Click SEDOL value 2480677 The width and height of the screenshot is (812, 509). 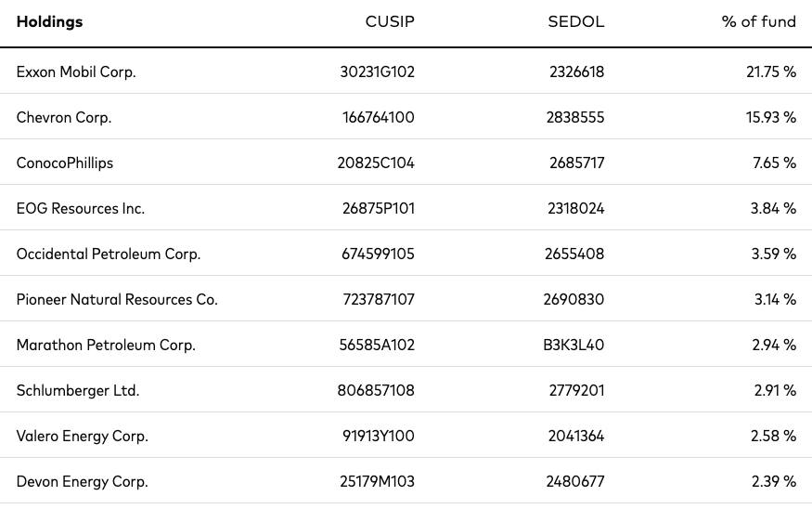574,481
